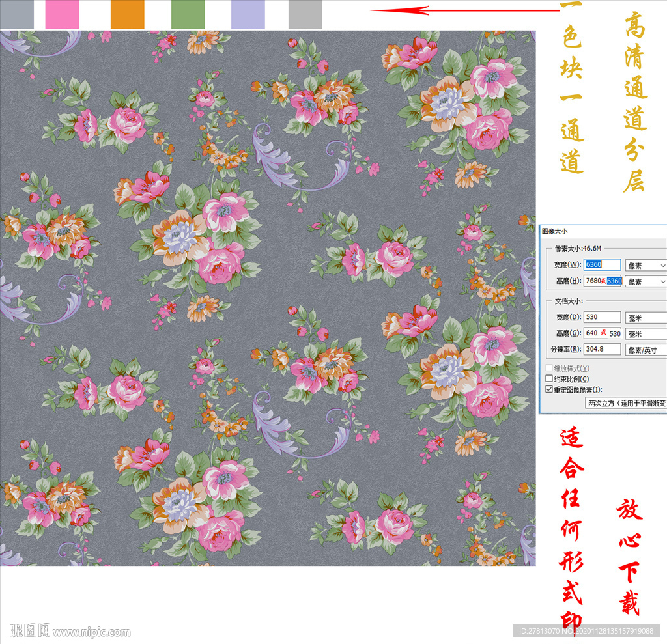Screen dimensions: 667x644
Task: Select the orange color swatch block
Action: click(127, 14)
